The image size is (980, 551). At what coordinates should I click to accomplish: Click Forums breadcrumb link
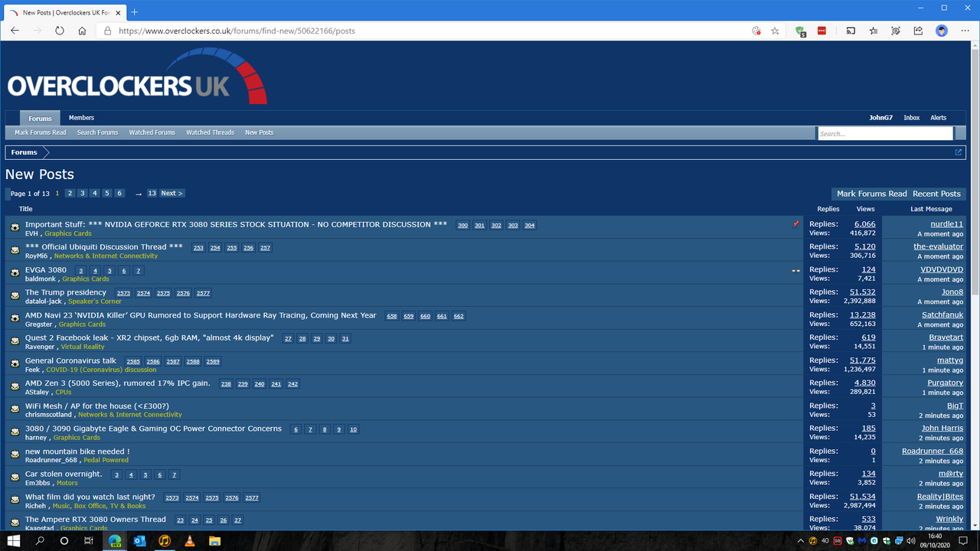(x=24, y=152)
